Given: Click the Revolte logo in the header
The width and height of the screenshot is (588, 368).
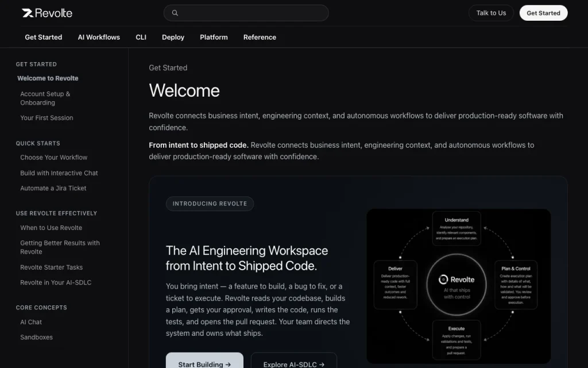Looking at the screenshot, I should (47, 13).
